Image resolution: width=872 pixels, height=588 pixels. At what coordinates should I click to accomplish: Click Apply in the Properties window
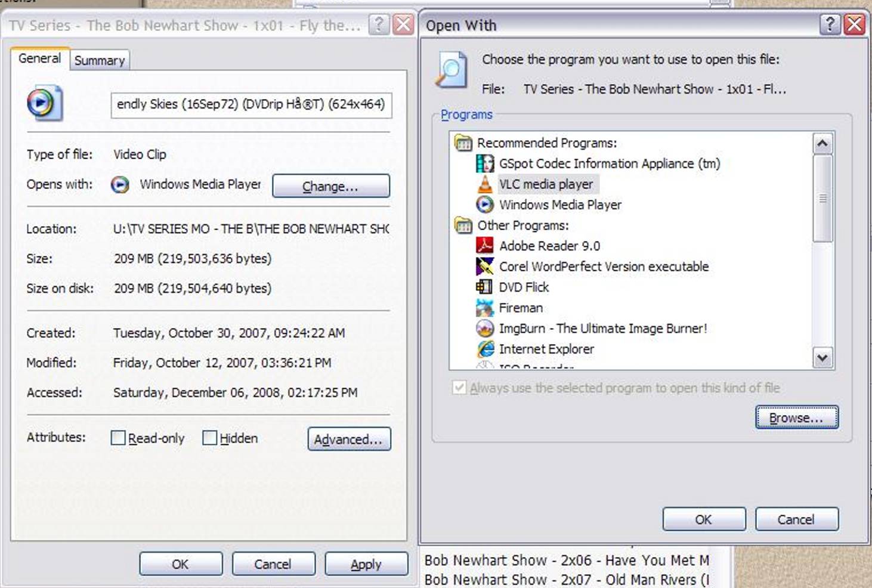click(366, 564)
